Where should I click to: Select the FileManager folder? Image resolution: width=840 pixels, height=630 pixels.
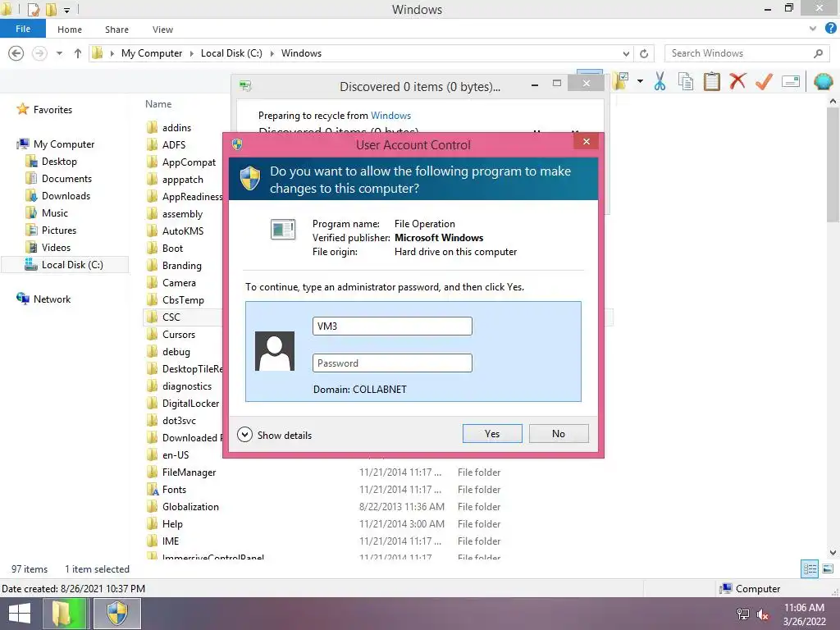(x=189, y=472)
